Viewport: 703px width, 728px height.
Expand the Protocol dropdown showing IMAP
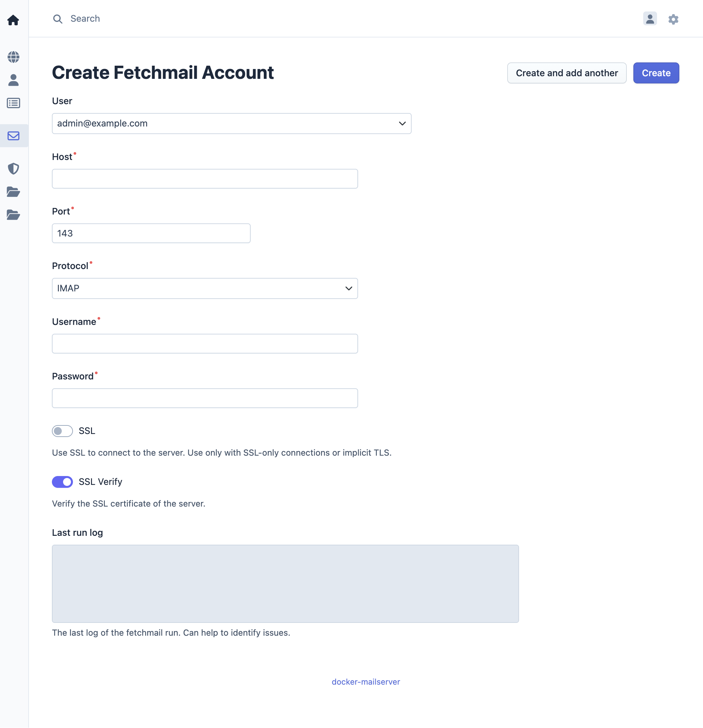click(205, 288)
